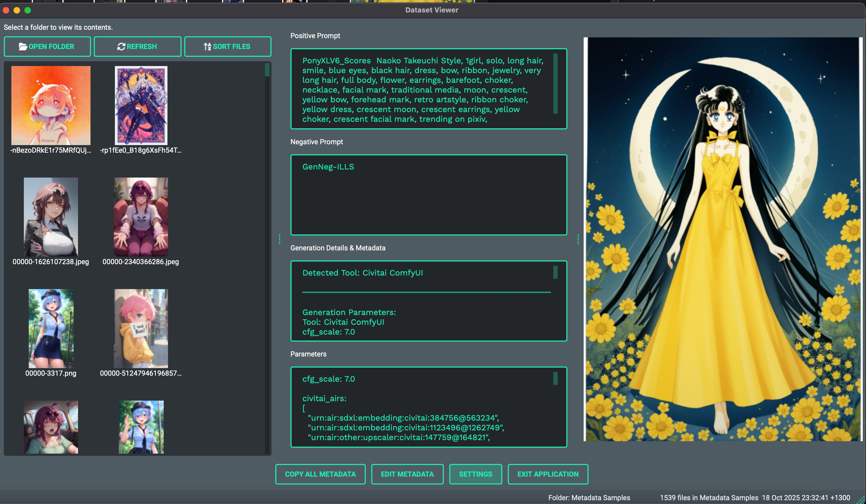This screenshot has height=504, width=866.
Task: Select the 00000-1626107238.jpeg thumbnail
Action: pyautogui.click(x=51, y=217)
